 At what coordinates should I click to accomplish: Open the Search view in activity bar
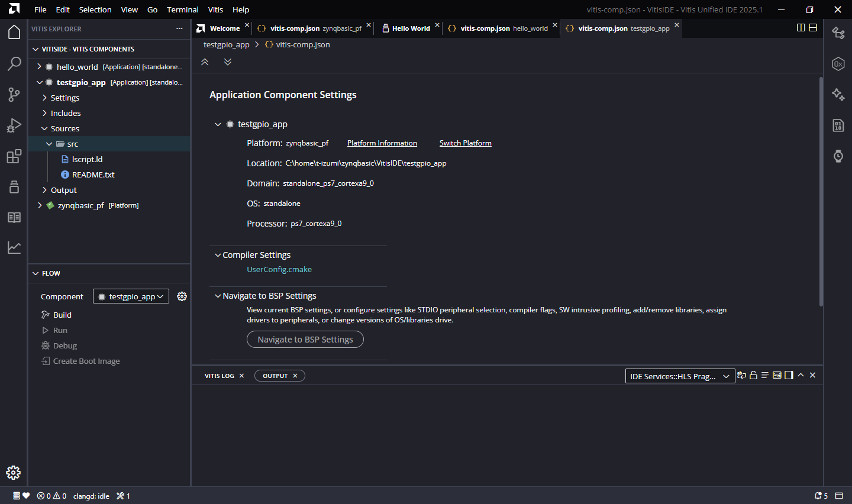click(x=14, y=63)
